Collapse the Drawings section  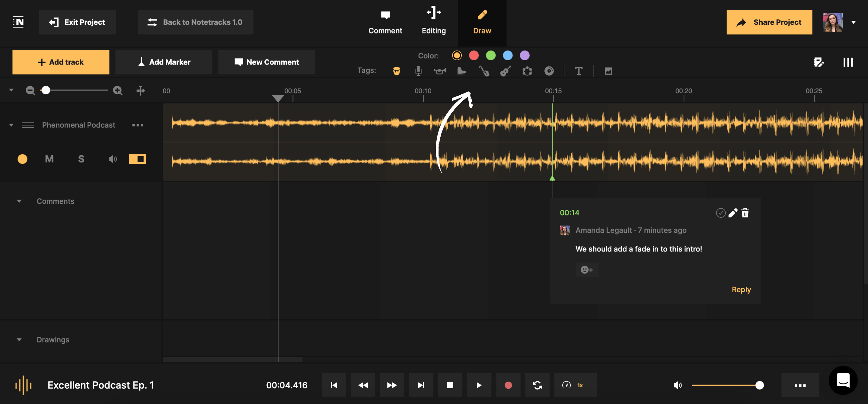(x=19, y=339)
